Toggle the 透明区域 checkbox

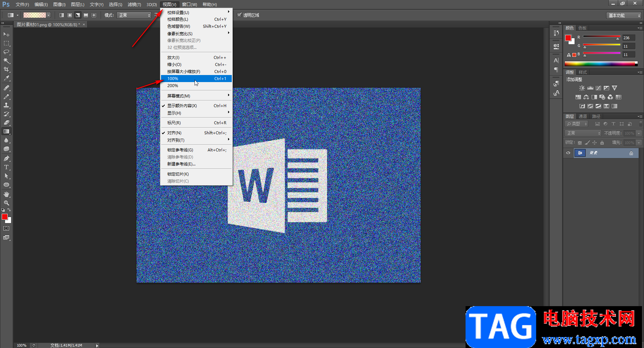click(x=239, y=15)
